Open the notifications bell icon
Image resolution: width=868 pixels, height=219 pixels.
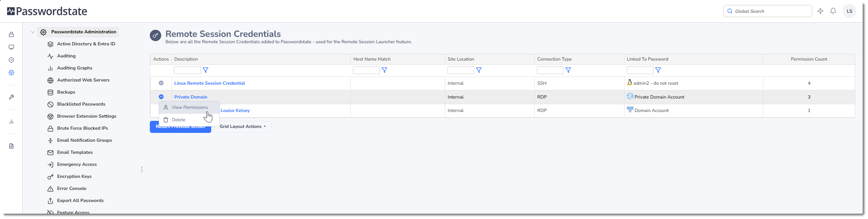pos(833,11)
